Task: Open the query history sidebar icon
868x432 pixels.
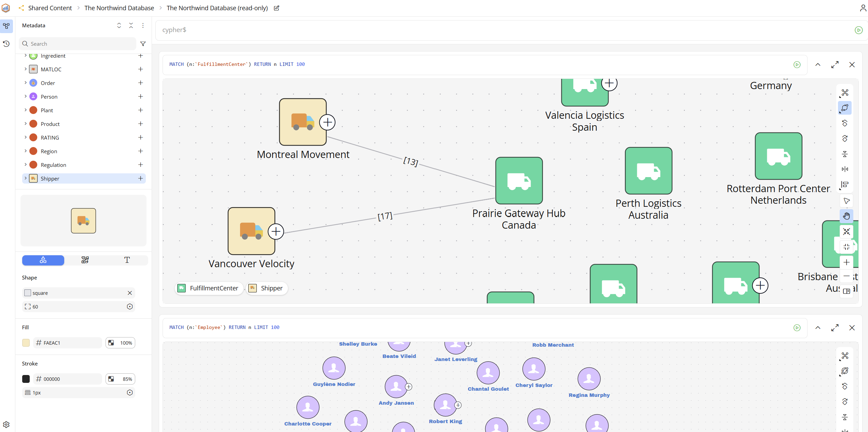Action: point(6,44)
